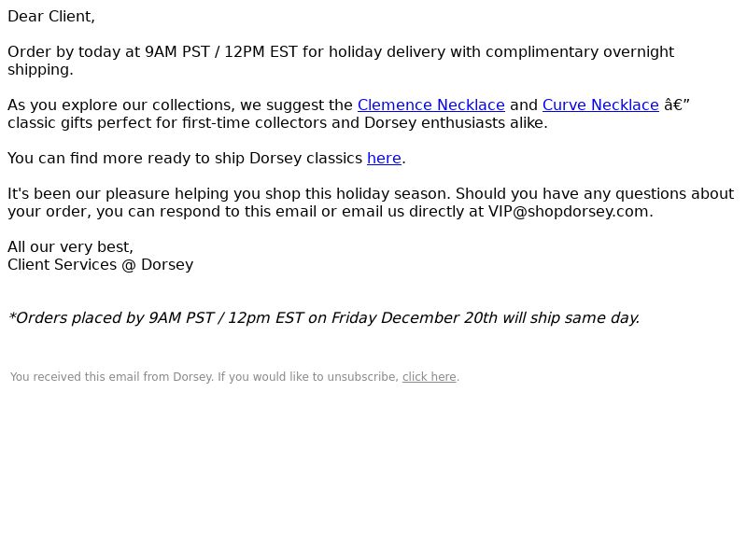The image size is (747, 560).
Task: Click the 'first-time collectors' phrase
Action: pyautogui.click(x=254, y=123)
